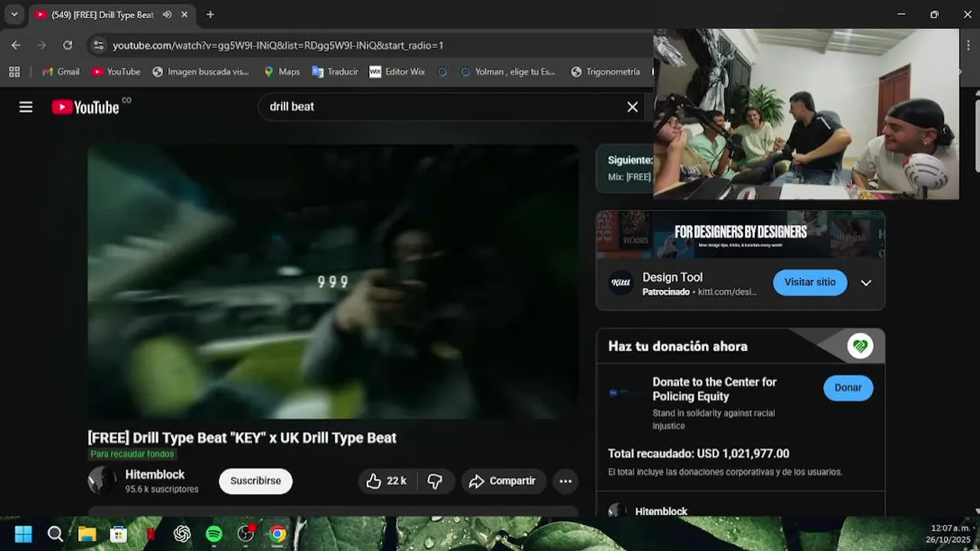Open the Hitemblock channel avatar
This screenshot has width=980, height=551.
pos(103,481)
